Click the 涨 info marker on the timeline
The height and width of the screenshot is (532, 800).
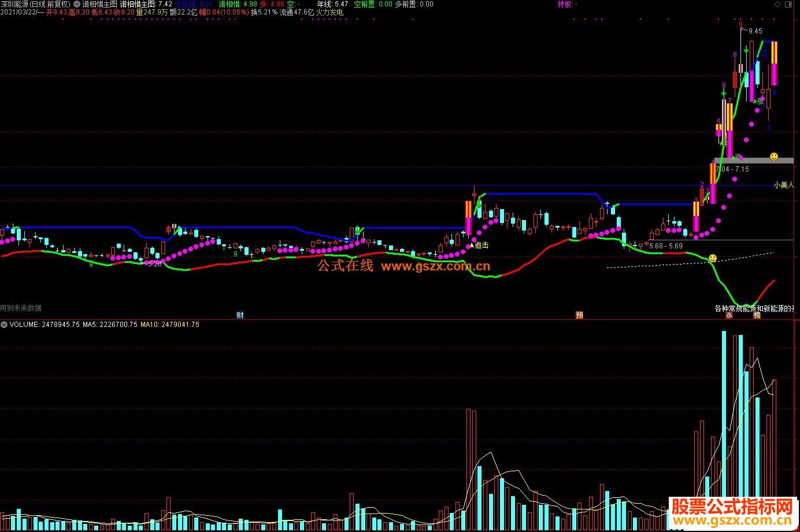point(729,315)
